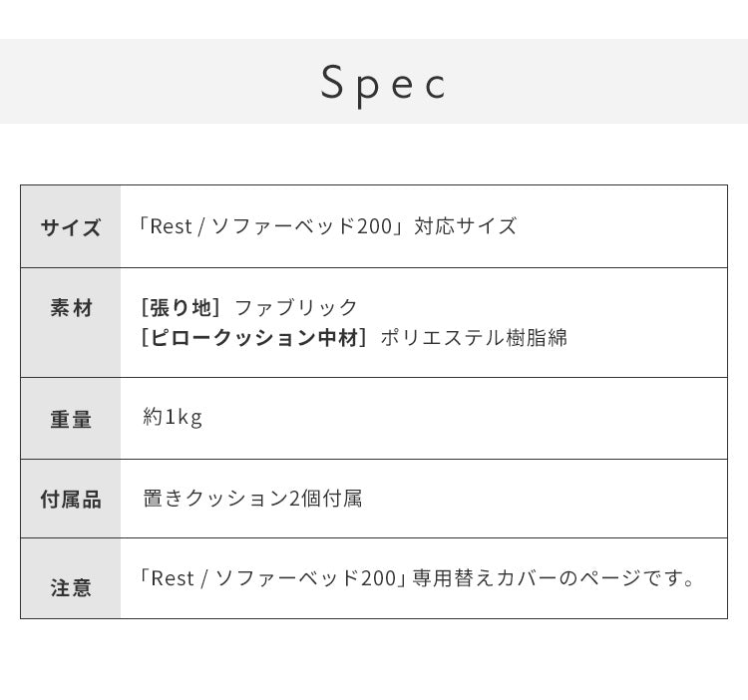The width and height of the screenshot is (748, 700).
Task: Select the 置きクッション2個付属 text
Action: (252, 499)
